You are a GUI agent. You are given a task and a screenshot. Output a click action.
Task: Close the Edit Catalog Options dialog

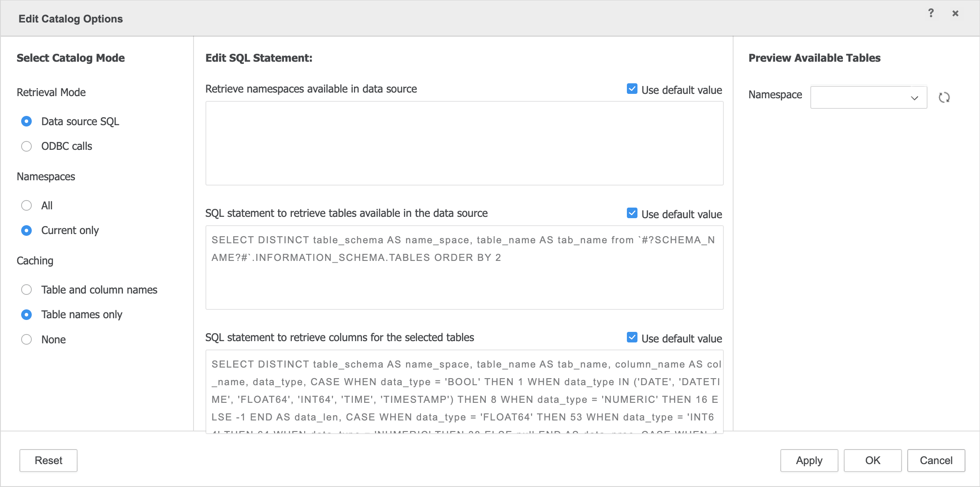click(x=955, y=13)
